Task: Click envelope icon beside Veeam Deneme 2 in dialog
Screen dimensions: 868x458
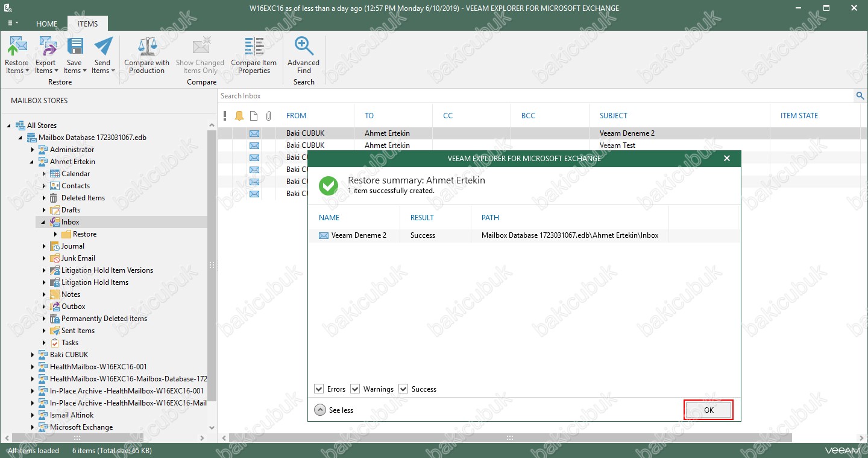Action: click(x=324, y=235)
